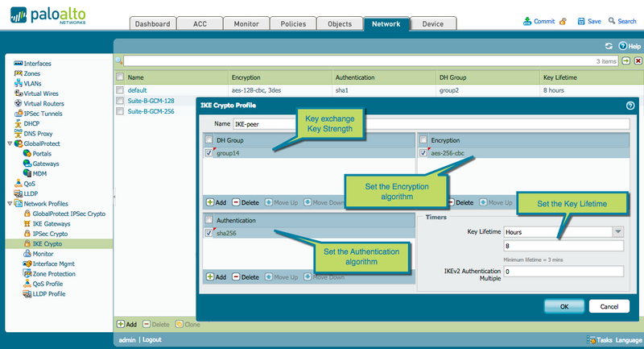Screen dimensions: 644x349
Task: Switch to the Device tab
Action: coord(433,24)
